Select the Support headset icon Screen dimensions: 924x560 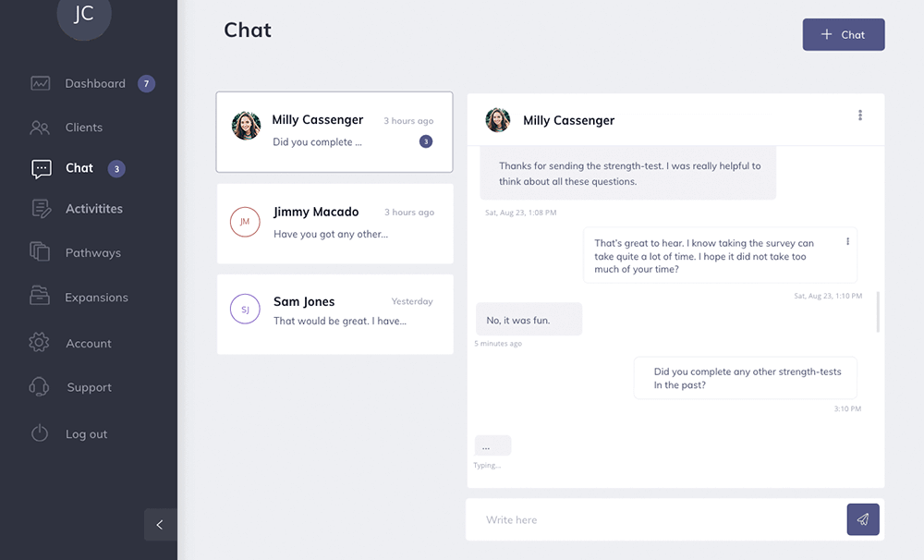[41, 386]
